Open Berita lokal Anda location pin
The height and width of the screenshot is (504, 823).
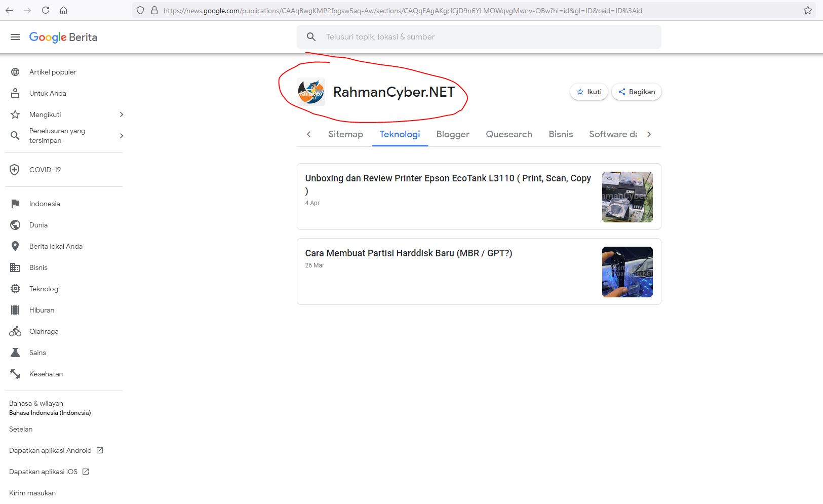click(x=15, y=246)
